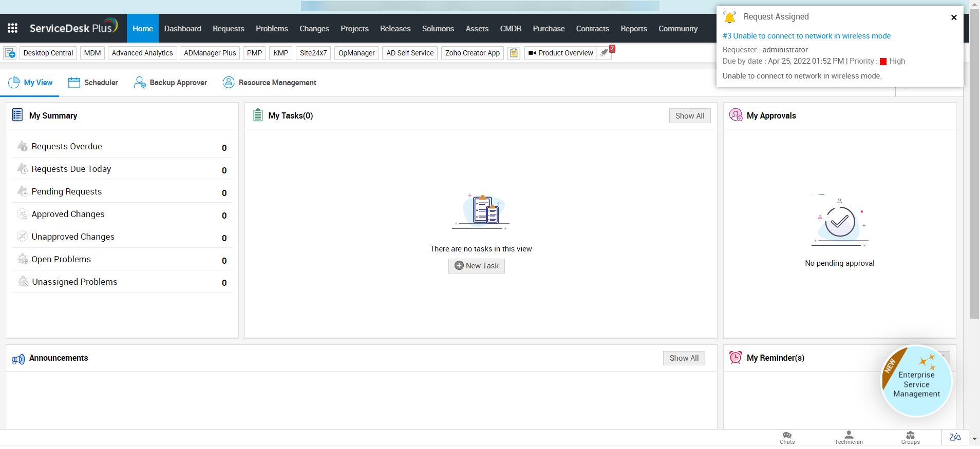Screen dimensions: 980x449
Task: Open the Reports menu
Action: point(634,28)
